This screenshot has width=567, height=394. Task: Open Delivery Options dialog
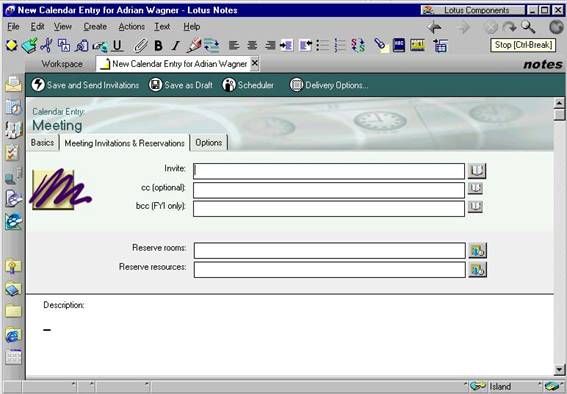[x=329, y=85]
